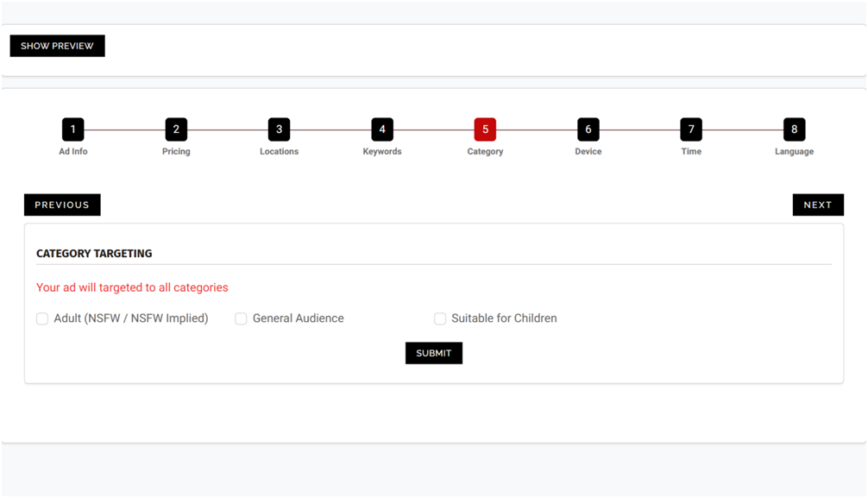868x498 pixels.
Task: Click step 1 number badge
Action: 72,129
